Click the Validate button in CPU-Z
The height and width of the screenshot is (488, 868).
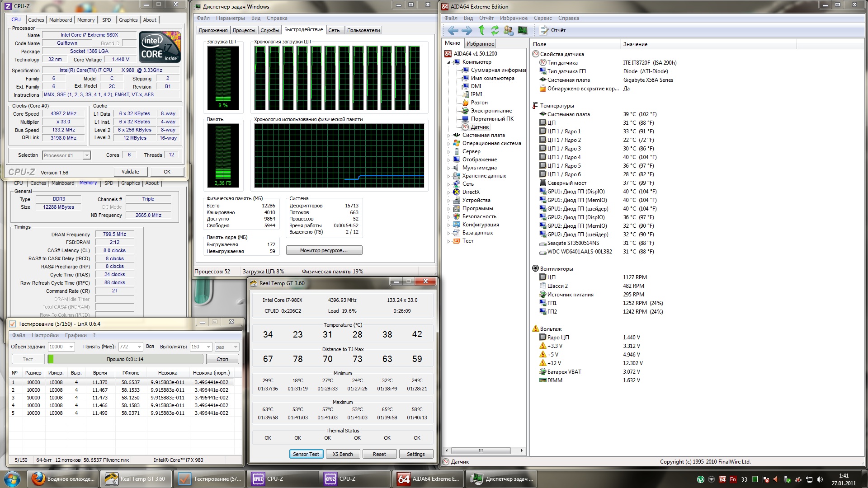point(130,172)
